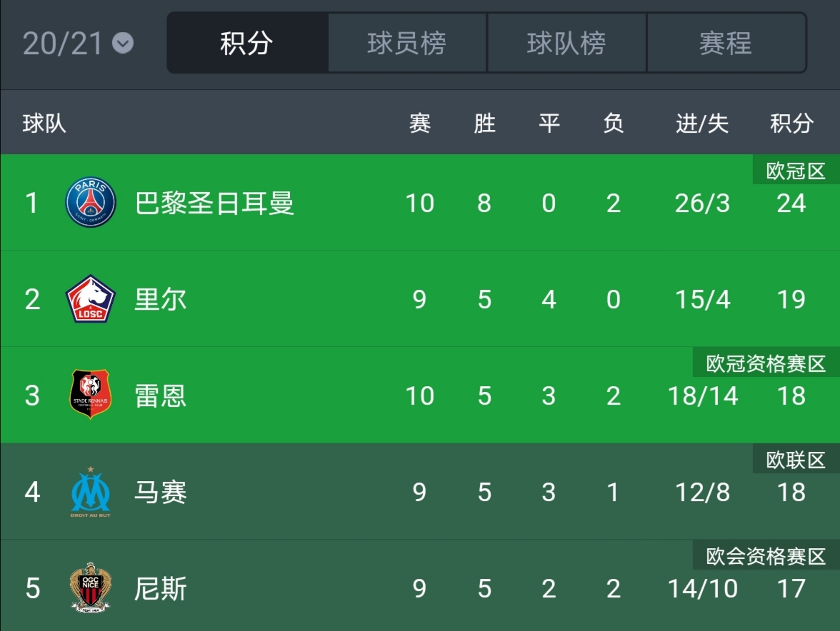Toggle sorting on the 胜 column header
Screen dimensions: 840x631
[x=484, y=123]
